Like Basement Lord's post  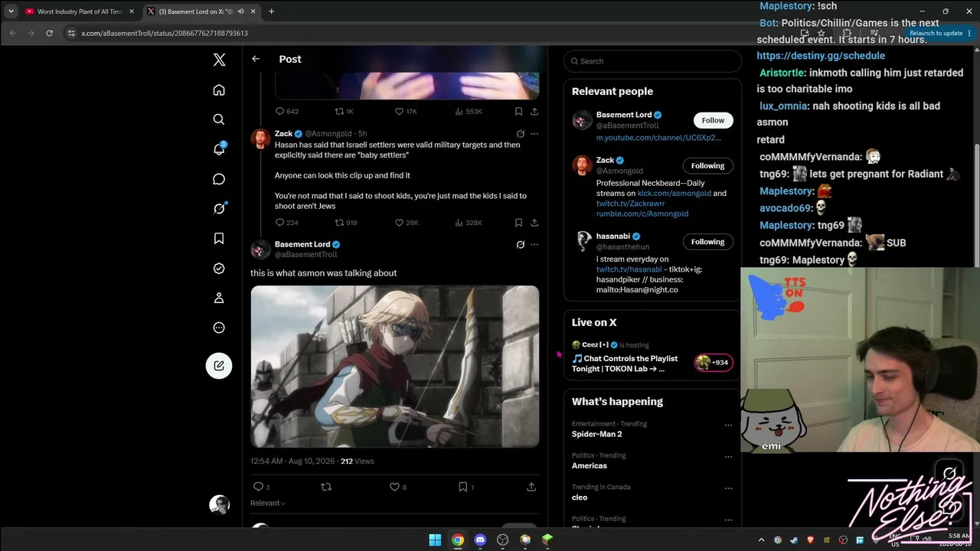coord(398,487)
